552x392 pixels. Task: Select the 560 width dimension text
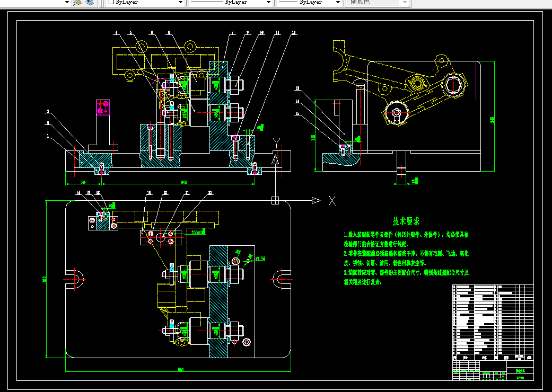(181, 370)
